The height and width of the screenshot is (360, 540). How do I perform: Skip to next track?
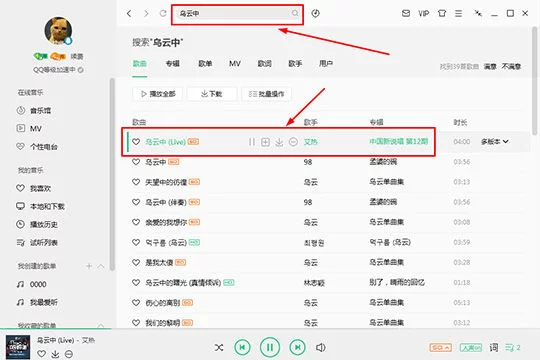[x=298, y=347]
